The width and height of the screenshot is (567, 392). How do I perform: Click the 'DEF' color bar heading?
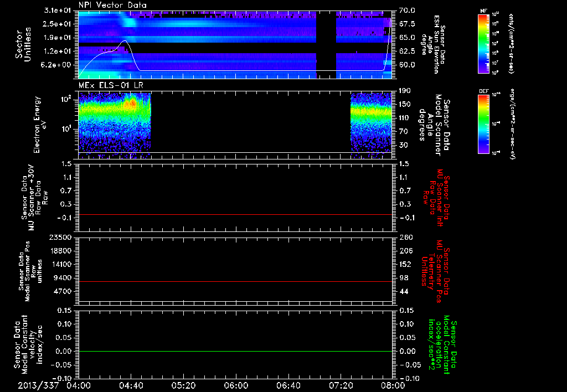click(x=483, y=91)
